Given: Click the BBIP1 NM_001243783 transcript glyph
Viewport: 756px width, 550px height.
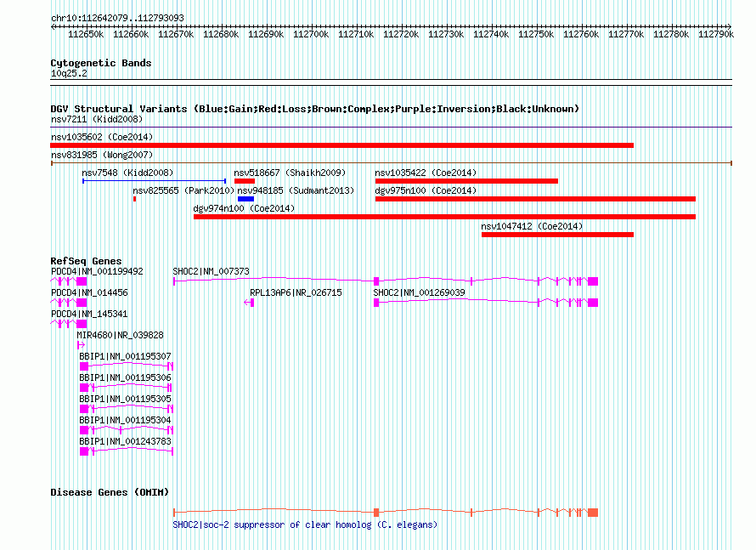Looking at the screenshot, I should tap(127, 451).
